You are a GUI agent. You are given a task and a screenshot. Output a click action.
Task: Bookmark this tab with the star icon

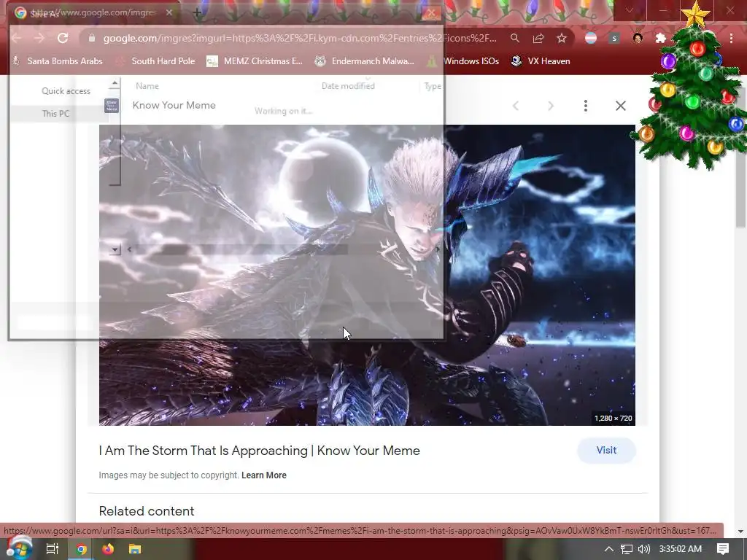click(x=562, y=38)
